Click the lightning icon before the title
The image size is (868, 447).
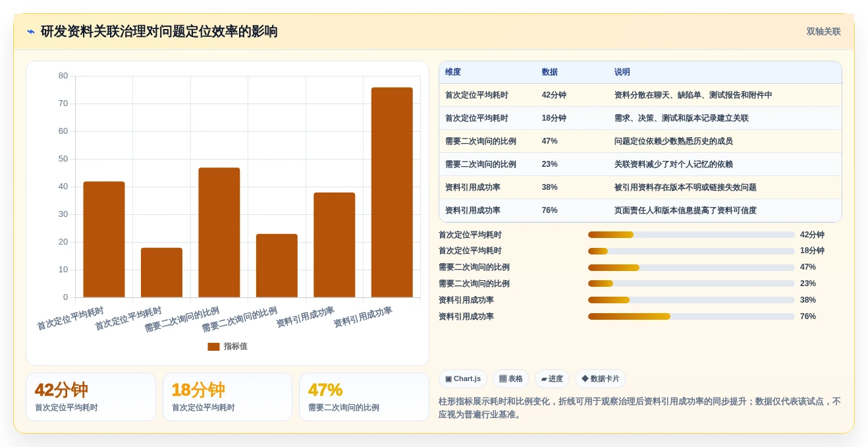pyautogui.click(x=31, y=32)
